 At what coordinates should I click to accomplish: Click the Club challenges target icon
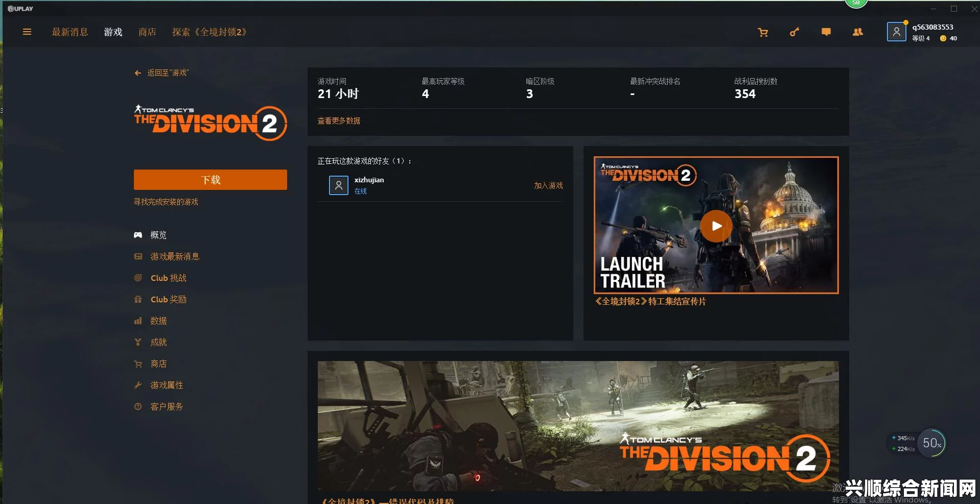point(138,278)
